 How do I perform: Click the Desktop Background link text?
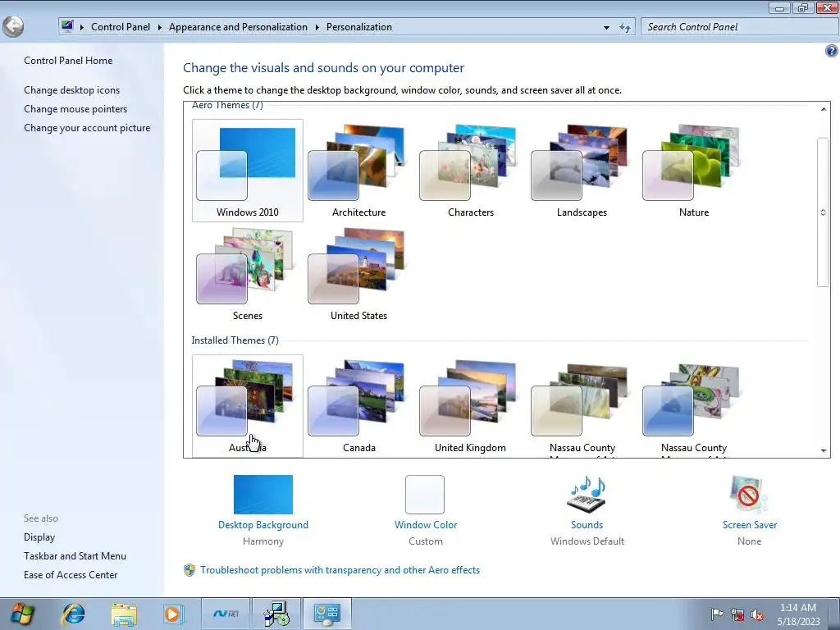(263, 525)
